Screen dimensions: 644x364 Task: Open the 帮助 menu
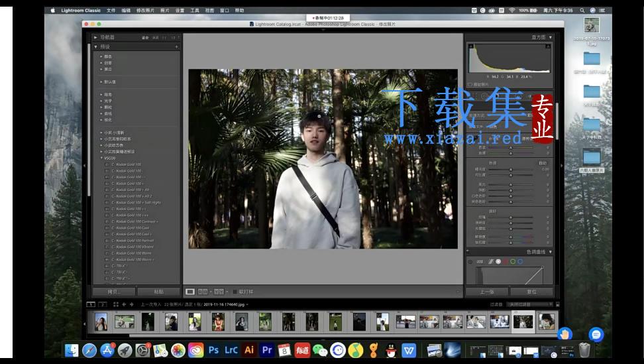[239, 10]
